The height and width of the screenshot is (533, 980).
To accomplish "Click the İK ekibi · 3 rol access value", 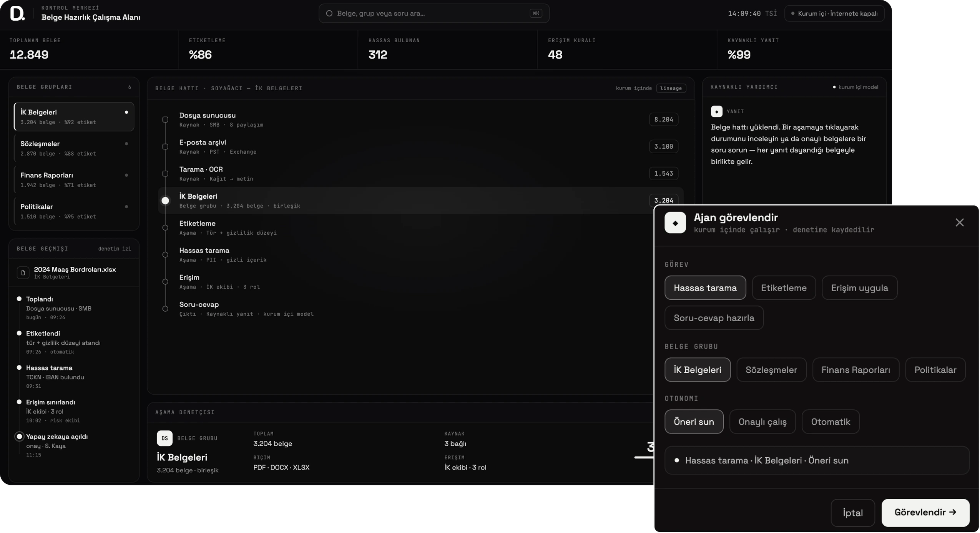I will [465, 467].
